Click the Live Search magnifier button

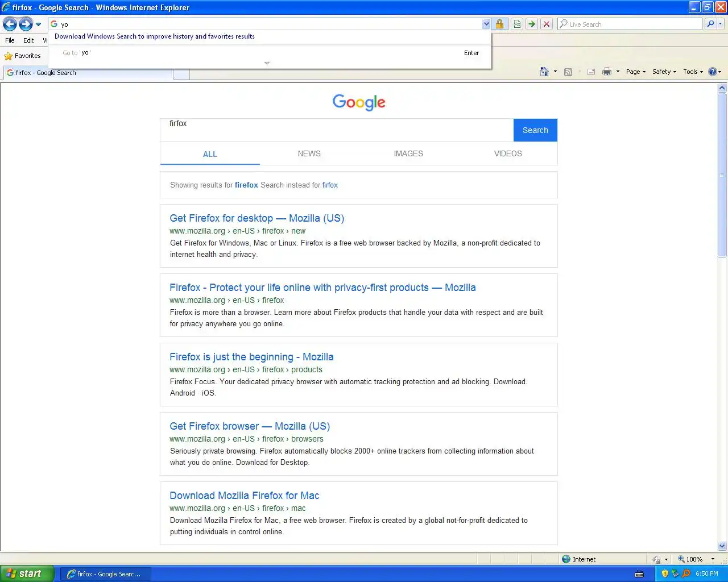(x=710, y=24)
